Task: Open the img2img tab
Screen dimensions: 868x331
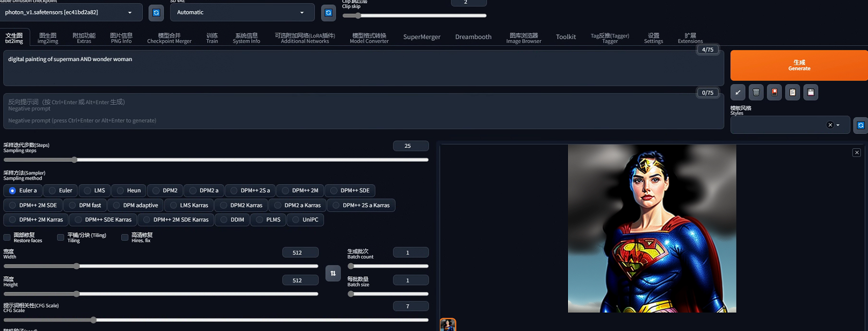Action: coord(48,38)
